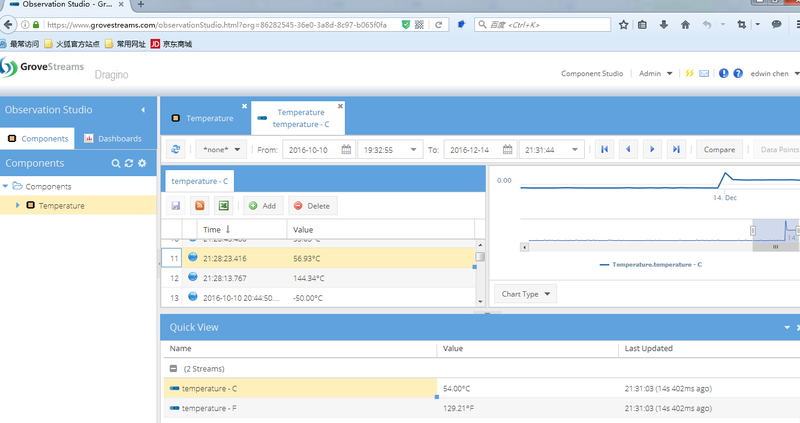800x423 pixels.
Task: Collapse the (2 Streams) group
Action: tap(173, 368)
